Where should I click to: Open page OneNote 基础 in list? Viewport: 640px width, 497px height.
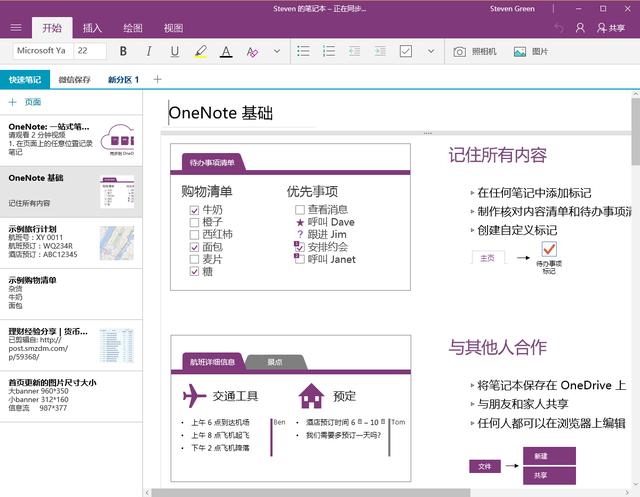coord(71,191)
